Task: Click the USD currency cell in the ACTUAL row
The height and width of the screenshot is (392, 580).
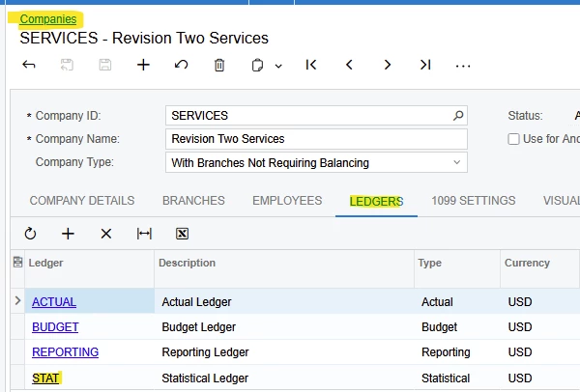Action: (540, 301)
